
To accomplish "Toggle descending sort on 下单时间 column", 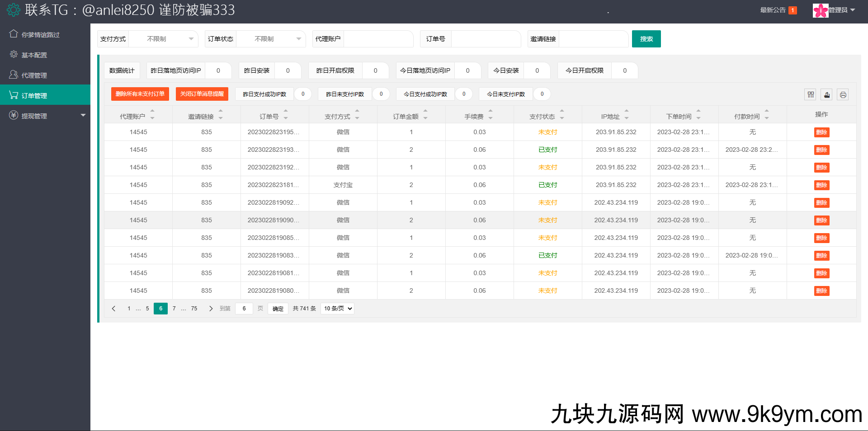I will [x=699, y=118].
